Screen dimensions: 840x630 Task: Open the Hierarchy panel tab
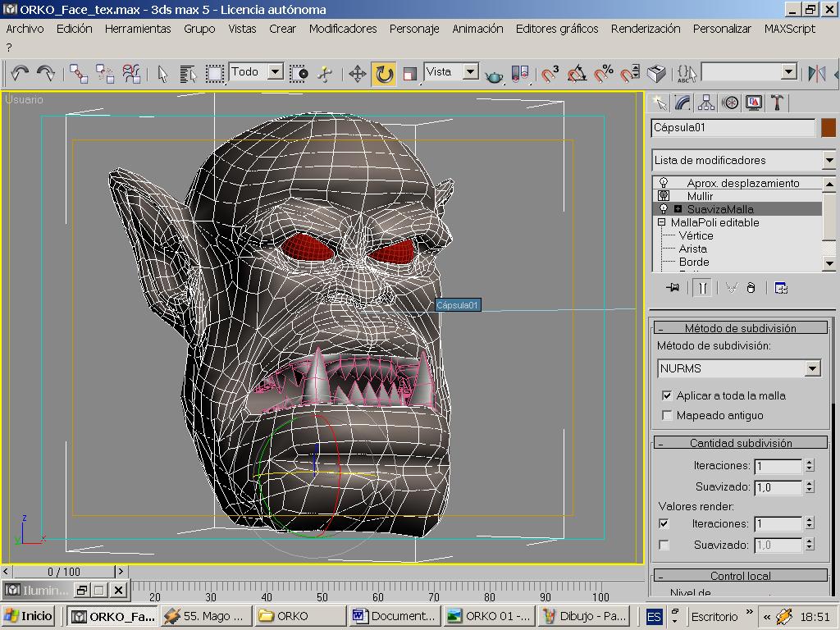point(706,103)
